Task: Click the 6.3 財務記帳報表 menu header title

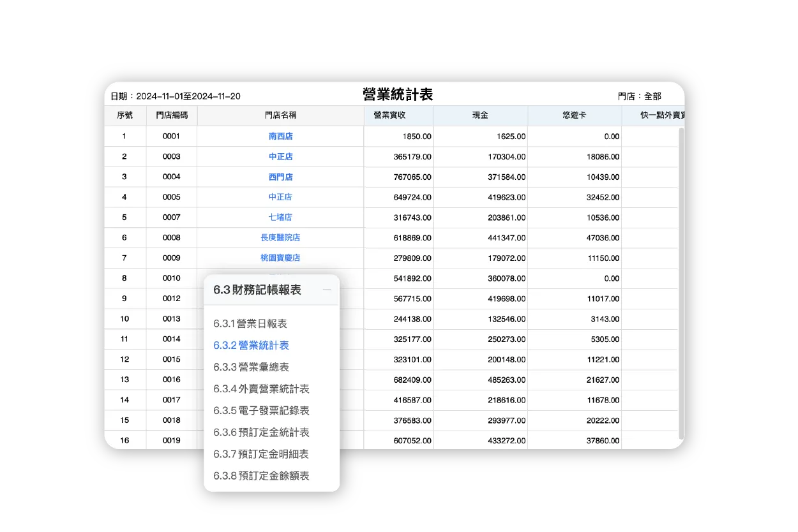Action: click(257, 290)
